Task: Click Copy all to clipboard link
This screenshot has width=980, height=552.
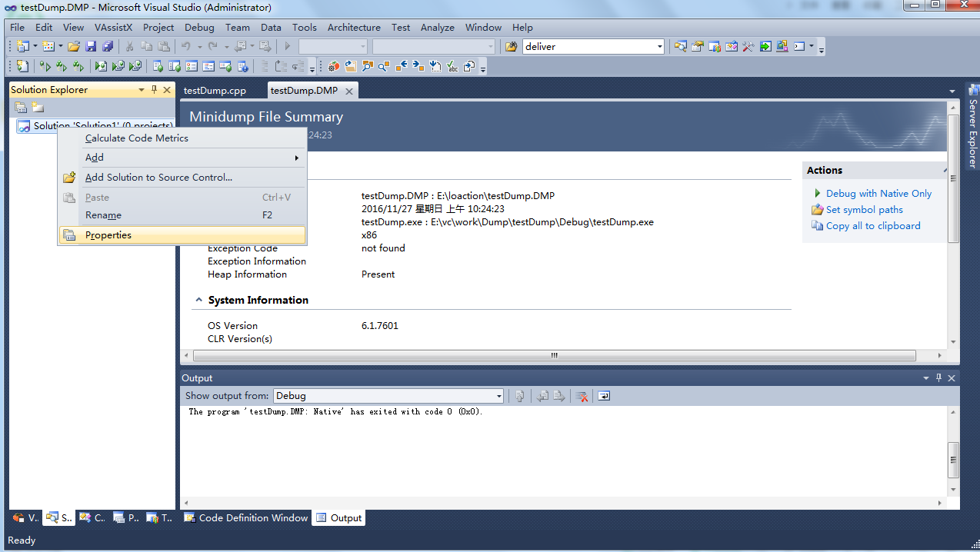Action: (873, 226)
